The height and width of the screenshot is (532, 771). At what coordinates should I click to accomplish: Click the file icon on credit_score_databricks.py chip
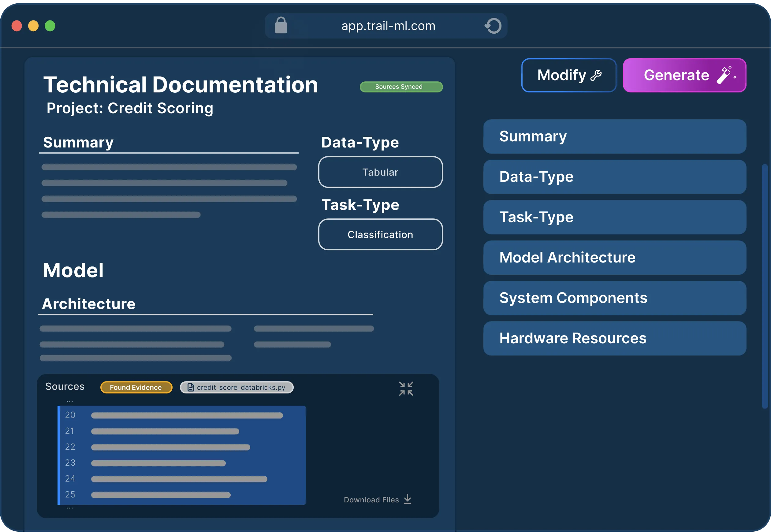[x=191, y=387]
